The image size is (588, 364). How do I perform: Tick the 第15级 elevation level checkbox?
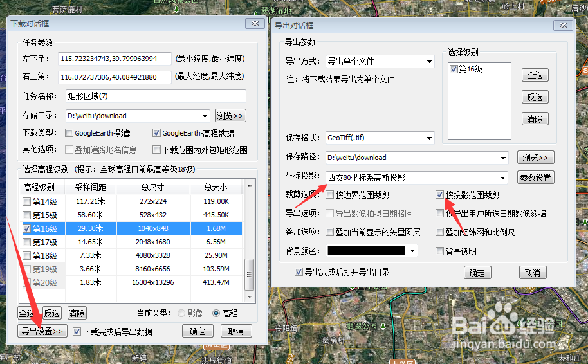26,215
